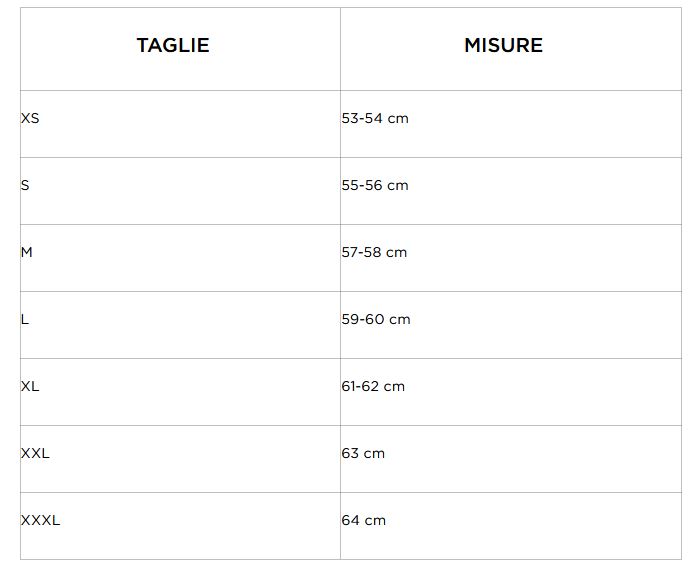Click the TAGLIE column header
Image resolution: width=695 pixels, height=565 pixels.
click(x=173, y=45)
